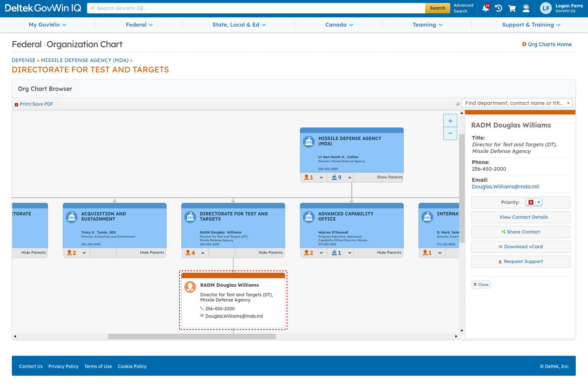Click Print/Save PDF
The image size is (588, 392).
click(36, 104)
